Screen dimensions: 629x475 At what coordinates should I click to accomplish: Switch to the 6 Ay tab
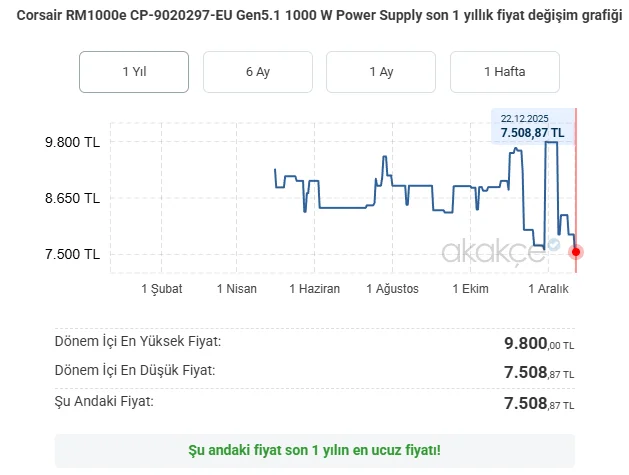[x=257, y=72]
